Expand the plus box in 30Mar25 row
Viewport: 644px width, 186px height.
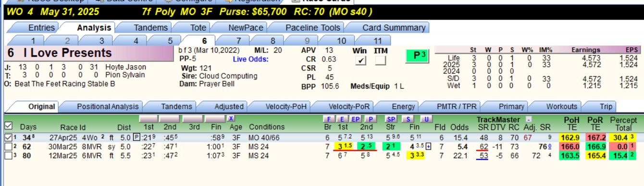[x=428, y=146]
